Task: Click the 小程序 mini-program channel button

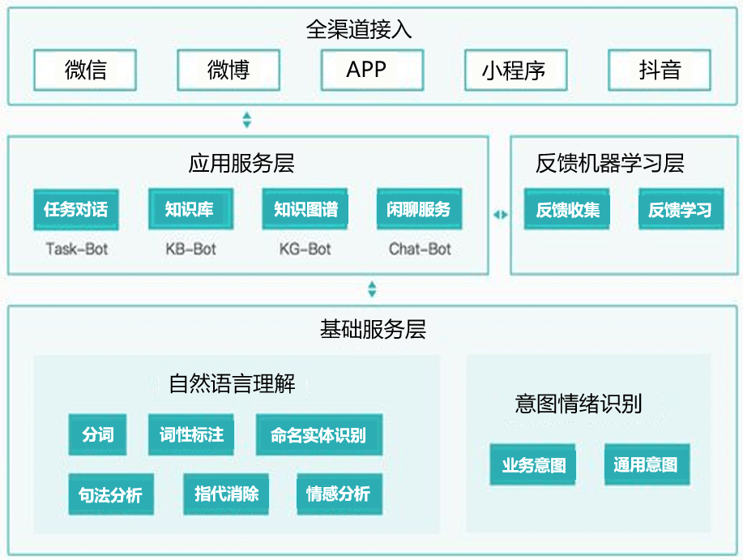Action: coord(515,71)
